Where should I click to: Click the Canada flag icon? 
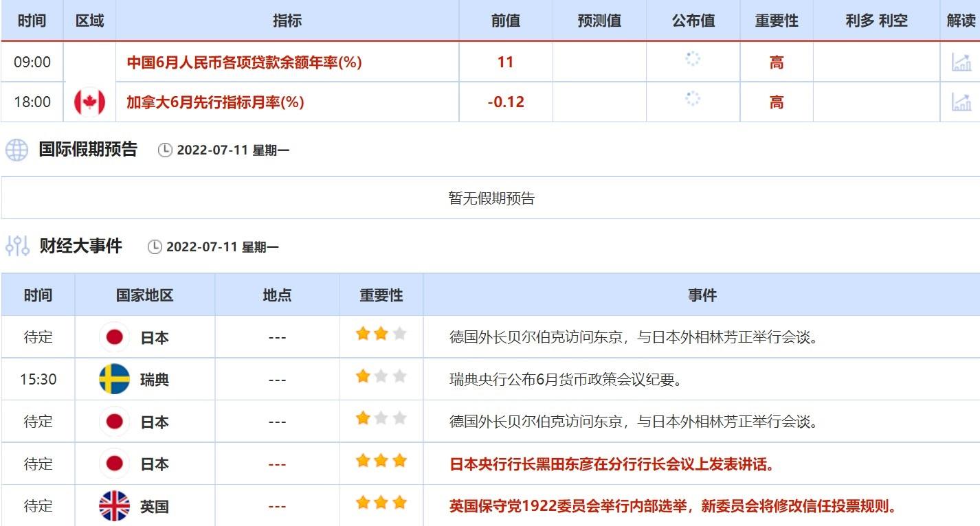tap(89, 102)
